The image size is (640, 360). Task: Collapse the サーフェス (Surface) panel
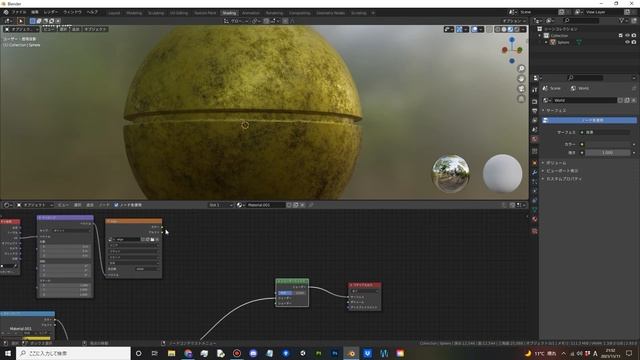556,111
